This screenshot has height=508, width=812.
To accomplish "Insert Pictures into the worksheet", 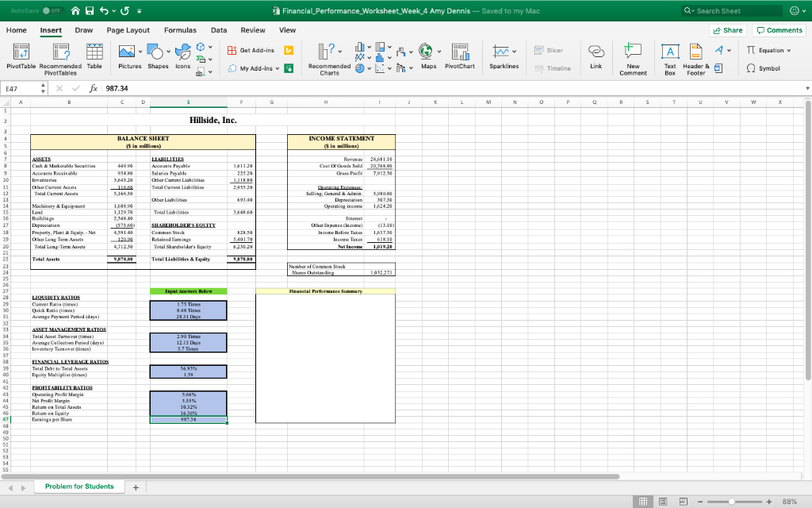I will click(x=127, y=57).
